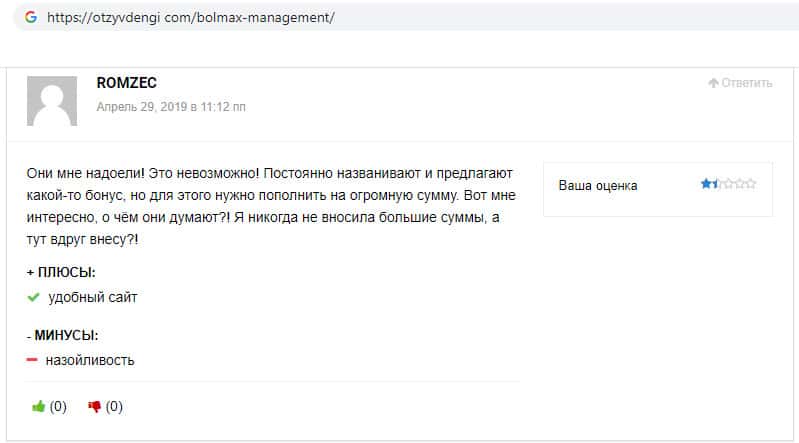The width and height of the screenshot is (799, 443).
Task: Click the Ответить reply link
Action: click(x=747, y=83)
